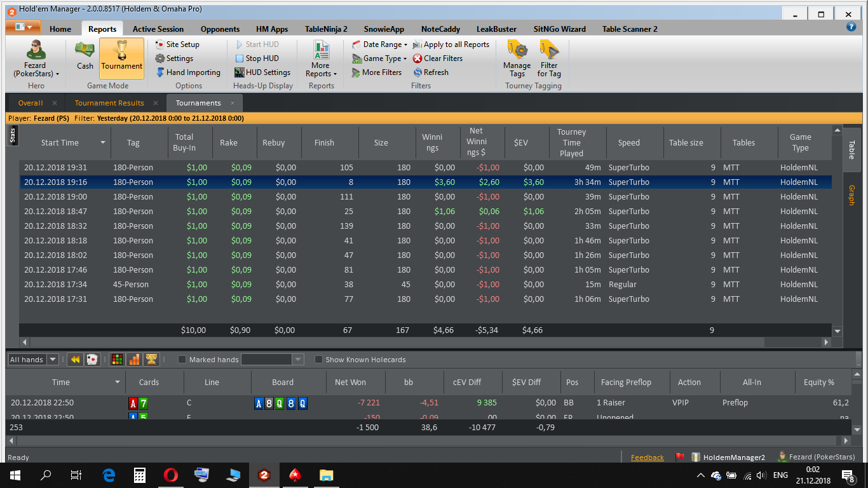Screen dimensions: 868x488
Task: Click the orange bar chart icon
Action: (x=134, y=360)
